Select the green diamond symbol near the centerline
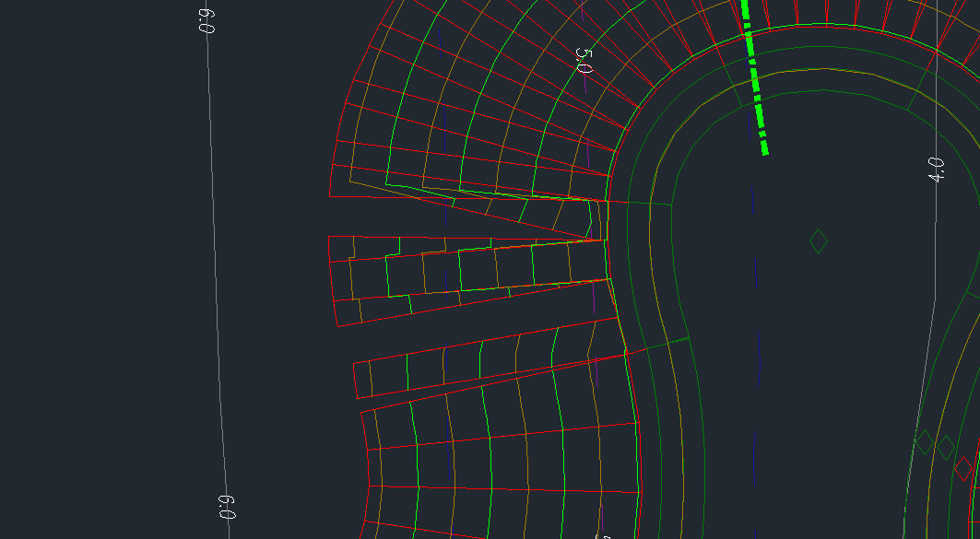Screen dimensions: 980x539 (817, 240)
